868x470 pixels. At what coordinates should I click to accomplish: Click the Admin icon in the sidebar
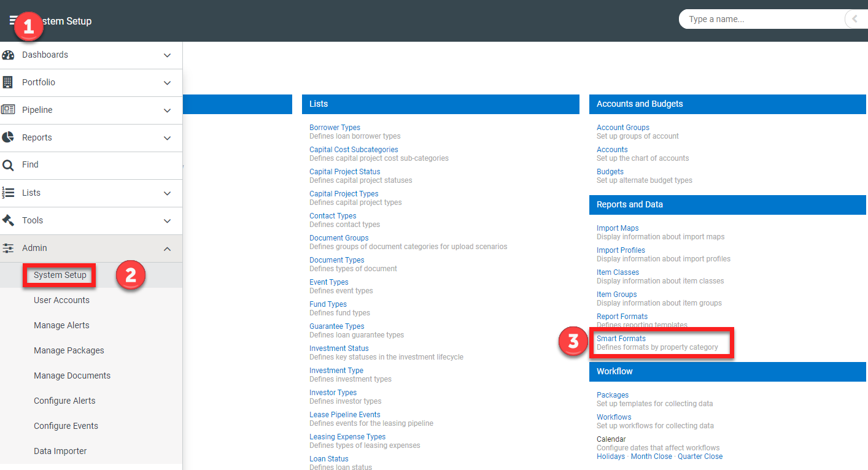point(9,248)
